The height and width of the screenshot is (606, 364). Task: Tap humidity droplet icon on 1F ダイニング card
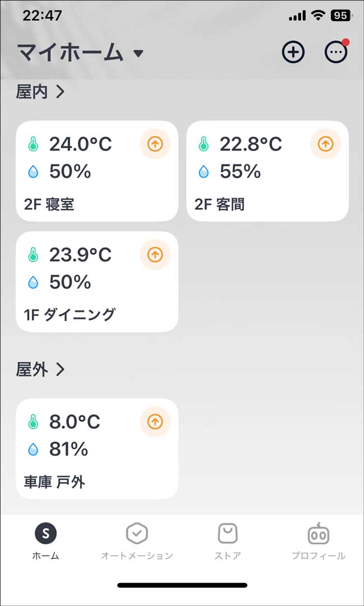(x=33, y=283)
